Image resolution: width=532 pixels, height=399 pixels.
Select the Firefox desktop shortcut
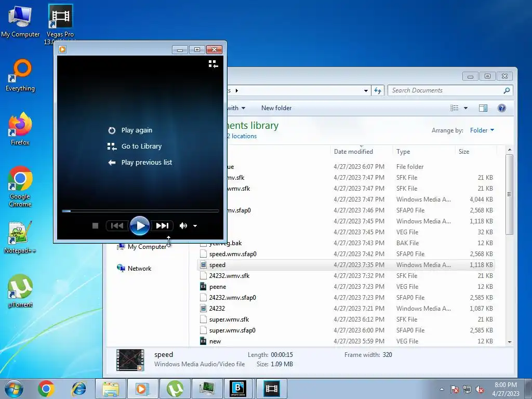pos(20,129)
